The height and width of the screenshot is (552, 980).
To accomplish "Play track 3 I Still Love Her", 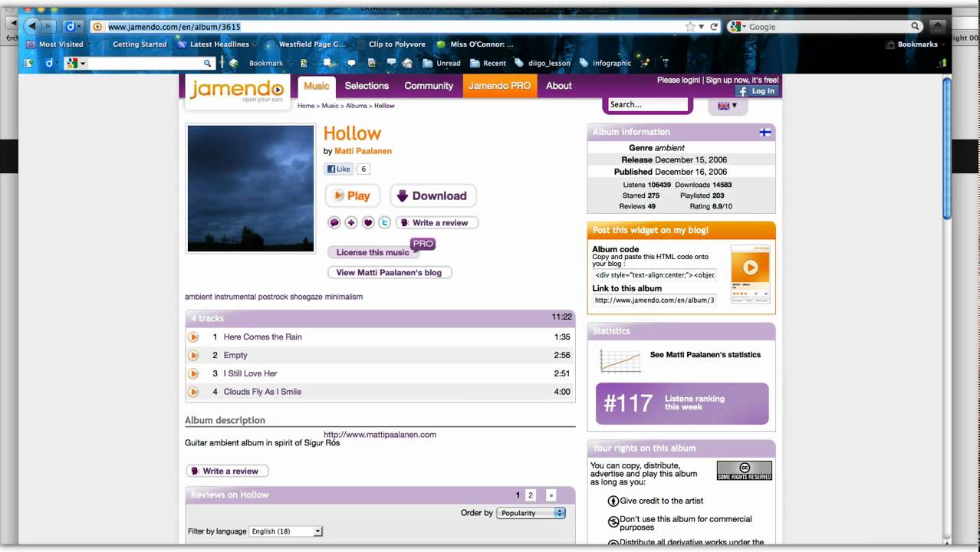I will tap(193, 373).
